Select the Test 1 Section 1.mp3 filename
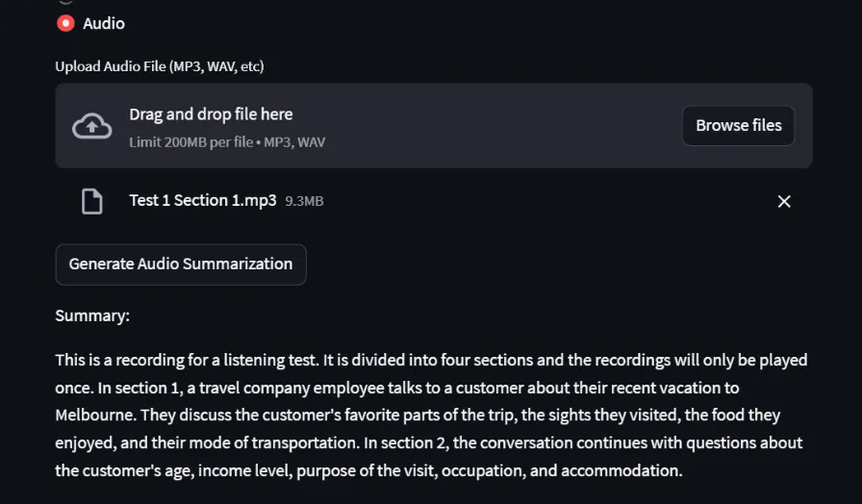 203,201
